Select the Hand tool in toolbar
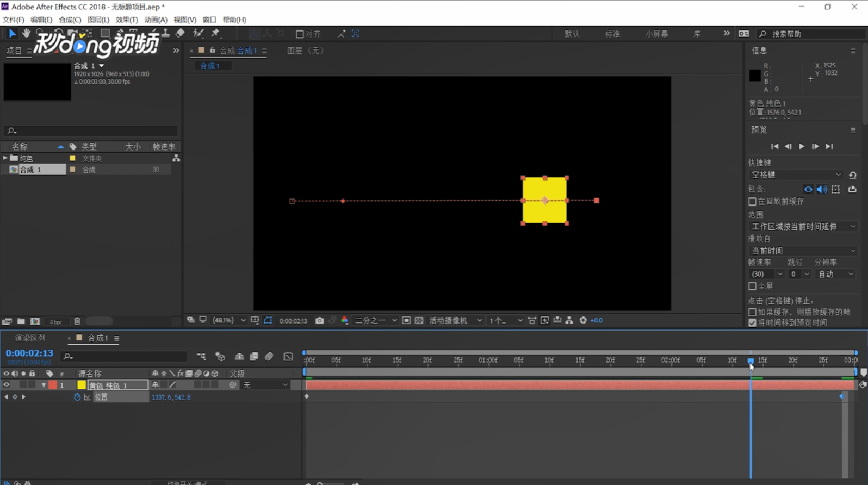The height and width of the screenshot is (485, 868). click(x=26, y=34)
